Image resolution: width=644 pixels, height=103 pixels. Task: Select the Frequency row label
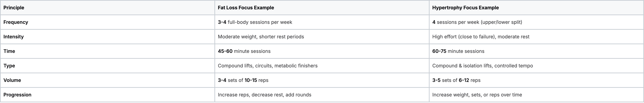click(x=16, y=22)
